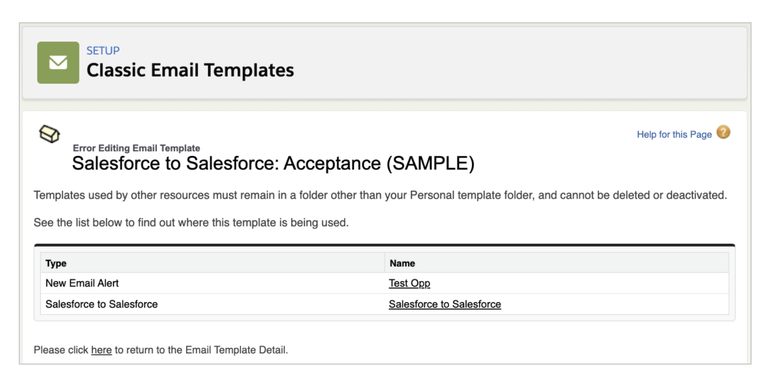
Task: Click the orange help question mark icon
Action: click(x=723, y=133)
